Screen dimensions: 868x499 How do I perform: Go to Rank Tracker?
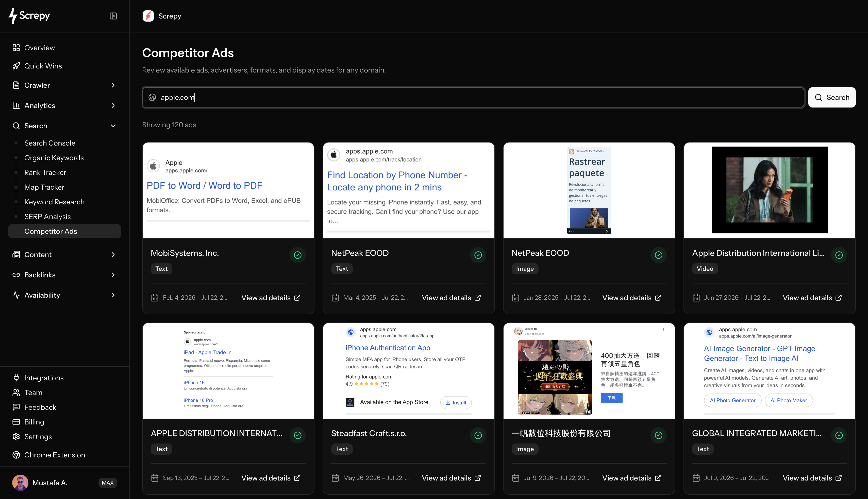(45, 172)
